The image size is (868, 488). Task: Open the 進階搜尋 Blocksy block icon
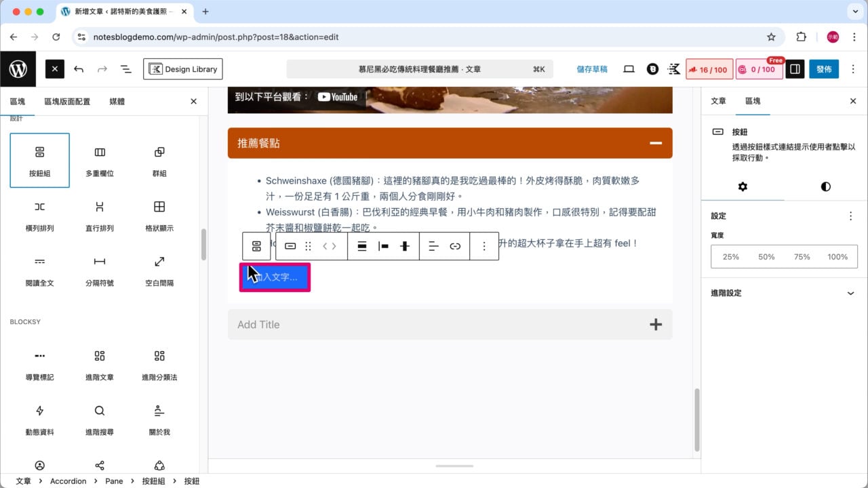coord(99,418)
